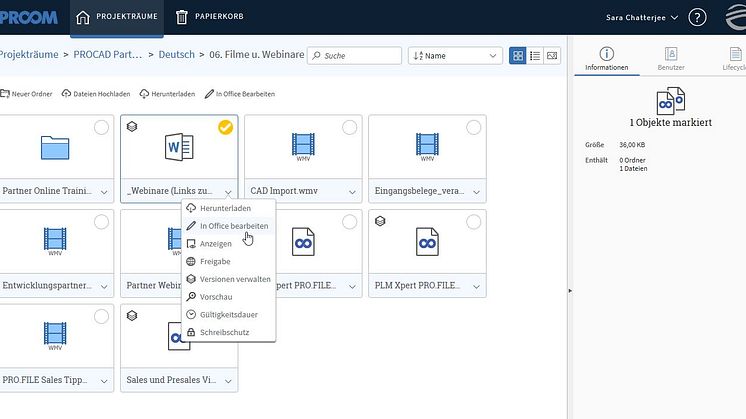Click the Eingangsbelege film icon
The height and width of the screenshot is (419, 746).
[x=427, y=146]
